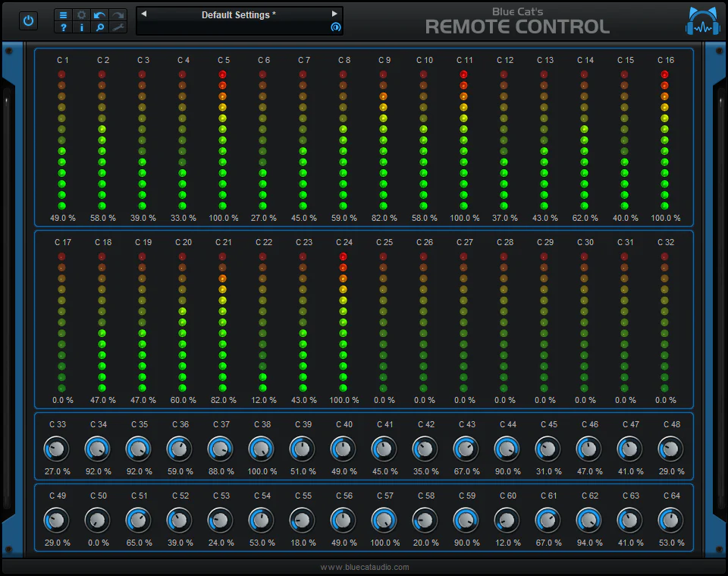Click the opacity icon in preset display

[335, 27]
